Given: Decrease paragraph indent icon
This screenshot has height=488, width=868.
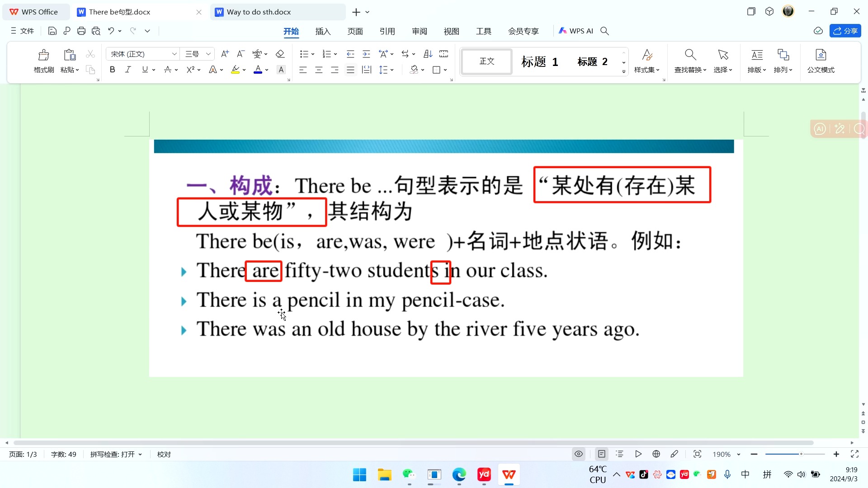Looking at the screenshot, I should click(x=350, y=54).
